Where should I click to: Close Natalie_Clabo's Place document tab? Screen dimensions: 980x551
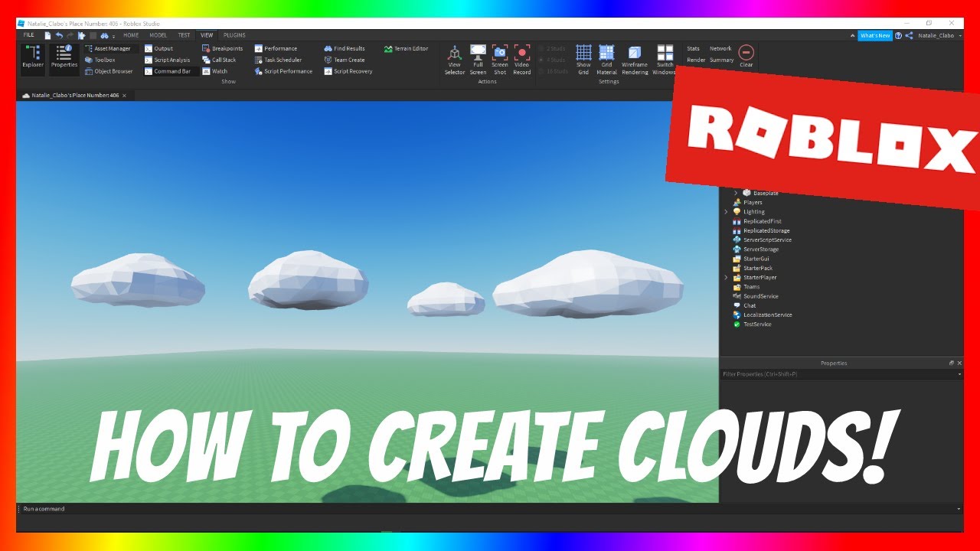(x=124, y=96)
